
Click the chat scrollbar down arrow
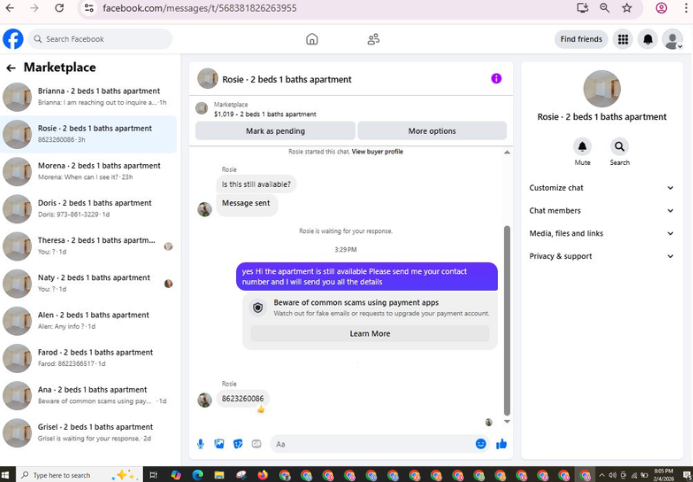pyautogui.click(x=507, y=421)
